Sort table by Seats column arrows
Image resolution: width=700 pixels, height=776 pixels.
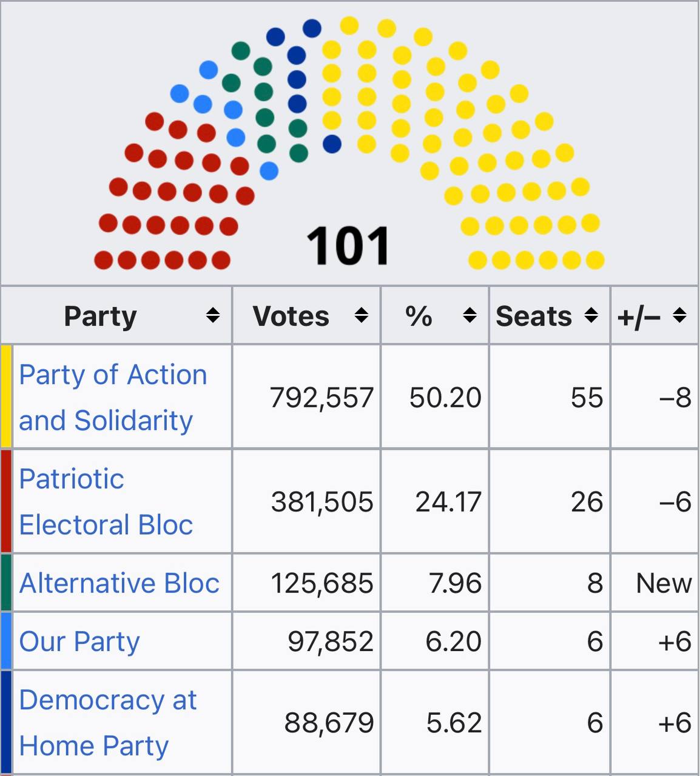click(591, 315)
